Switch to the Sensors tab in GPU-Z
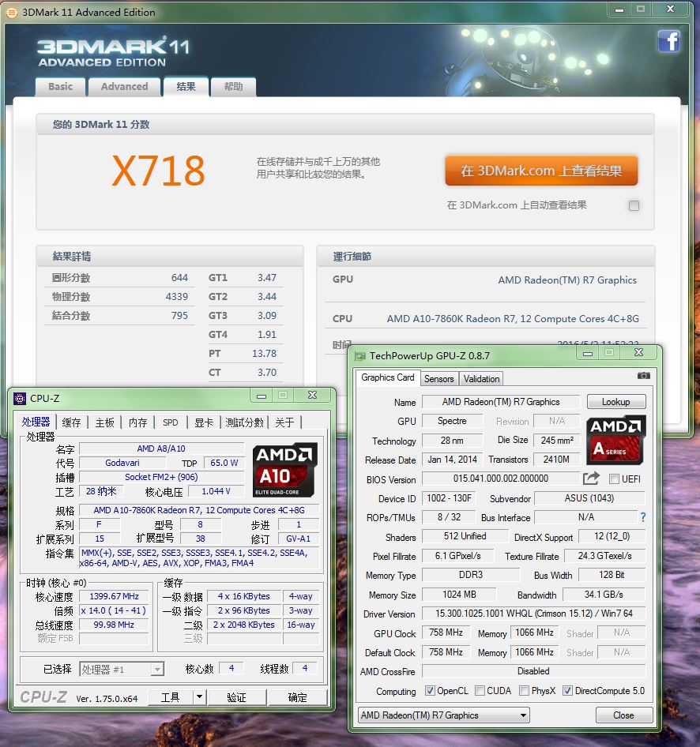The width and height of the screenshot is (700, 747). (x=439, y=379)
